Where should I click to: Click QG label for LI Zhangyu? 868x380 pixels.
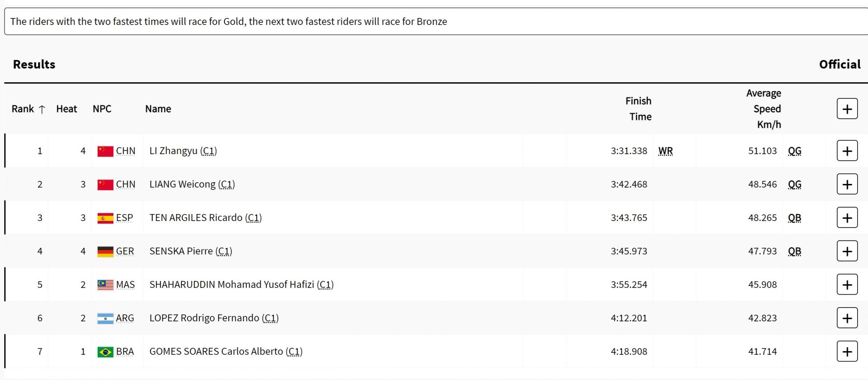(x=794, y=151)
